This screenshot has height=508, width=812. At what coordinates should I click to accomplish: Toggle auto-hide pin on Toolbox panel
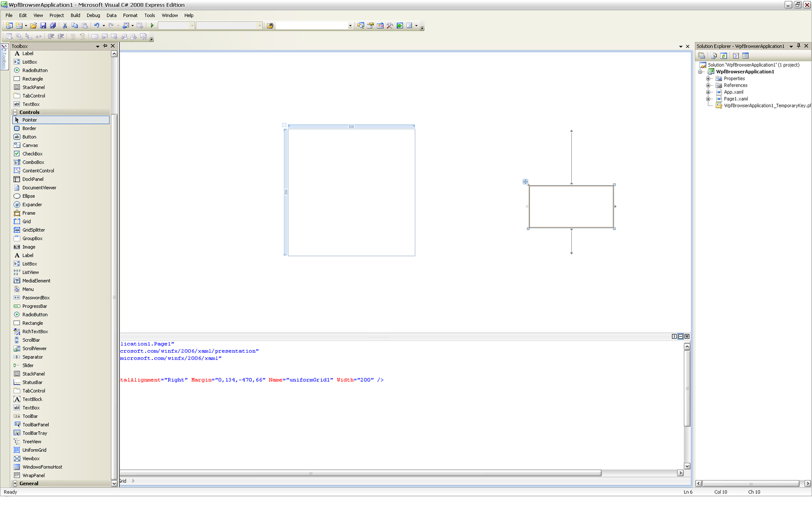(x=105, y=46)
